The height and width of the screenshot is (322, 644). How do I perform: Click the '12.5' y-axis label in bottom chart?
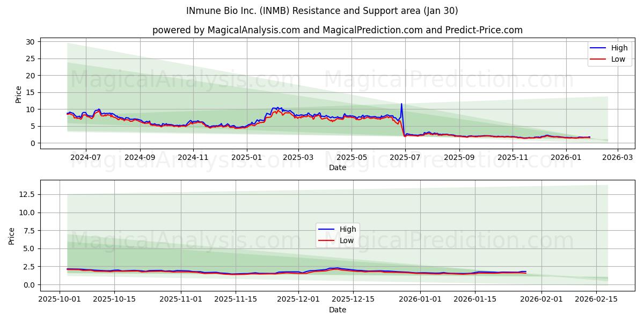click(27, 194)
